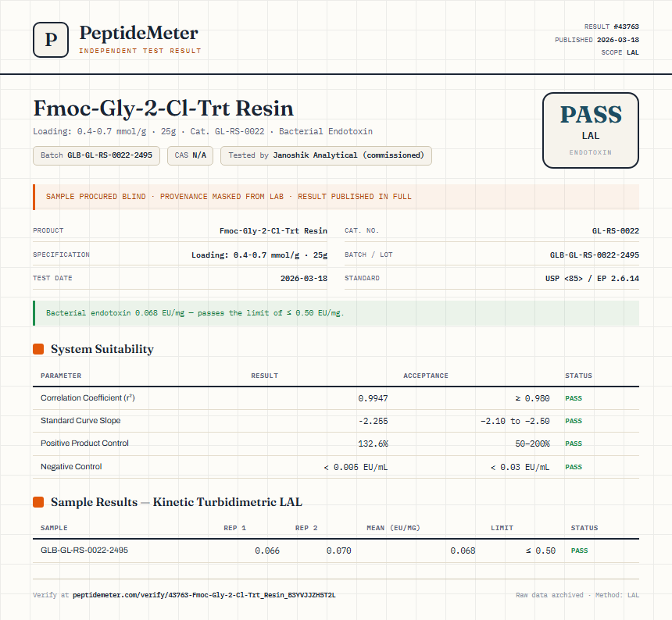Screen dimensions: 672x620
Task: Click the PASS LAL endotoxin badge
Action: point(591,130)
